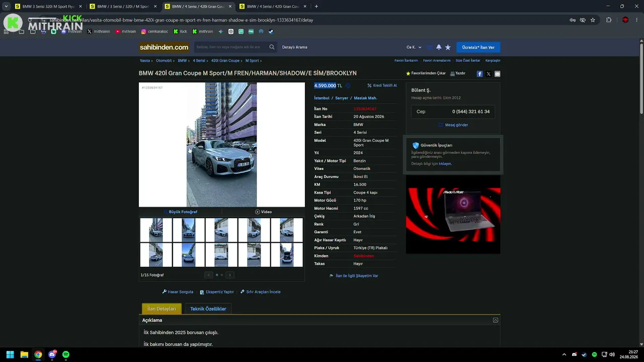This screenshot has height=362, width=644.
Task: Play the listing Video
Action: pos(264,212)
